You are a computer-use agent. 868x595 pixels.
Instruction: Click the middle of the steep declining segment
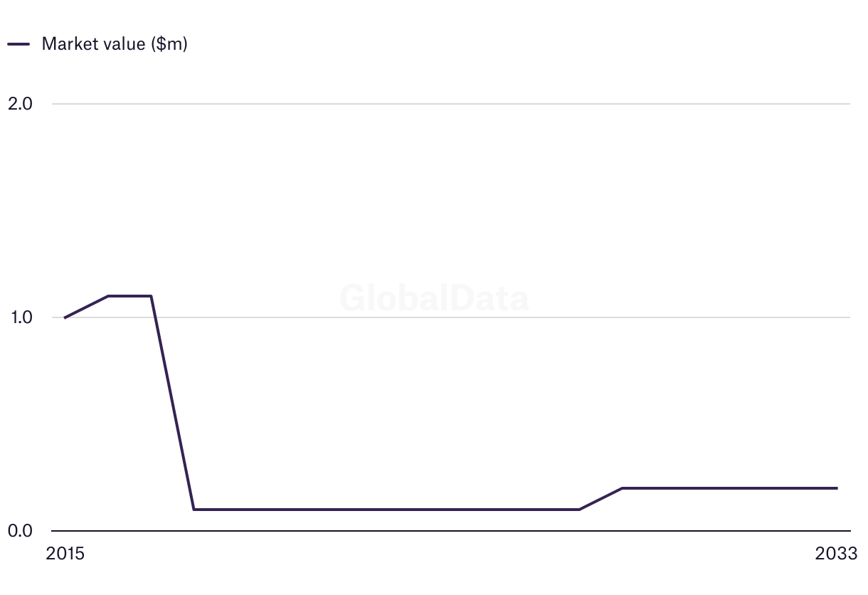(x=173, y=403)
